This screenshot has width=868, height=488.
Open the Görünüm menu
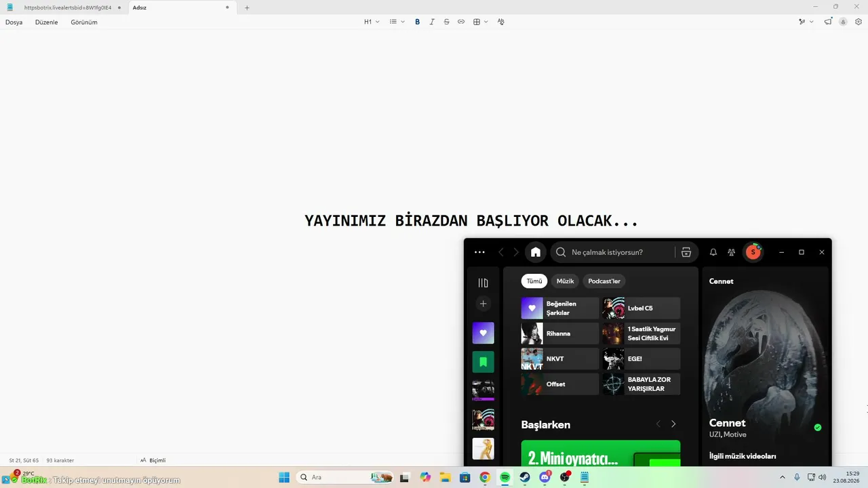pos(84,22)
